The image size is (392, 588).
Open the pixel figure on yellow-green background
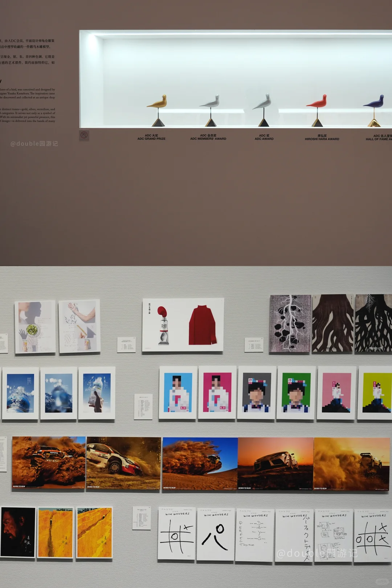pos(375,393)
